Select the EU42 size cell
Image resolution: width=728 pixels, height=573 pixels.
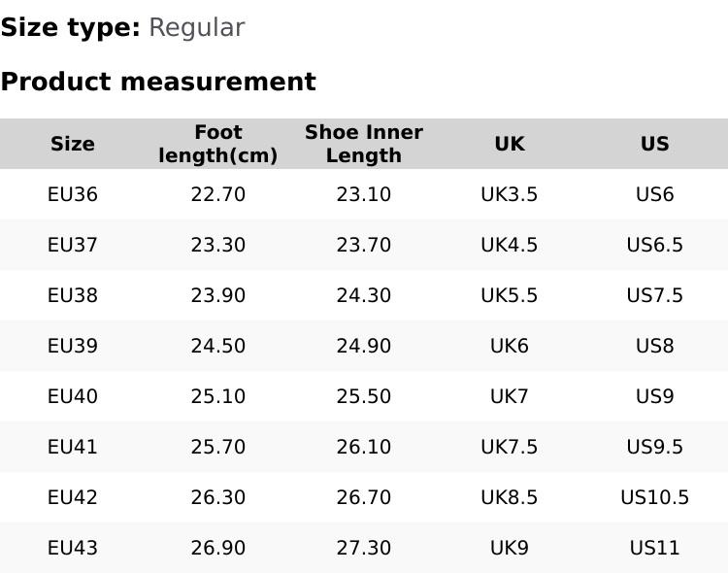click(x=73, y=497)
